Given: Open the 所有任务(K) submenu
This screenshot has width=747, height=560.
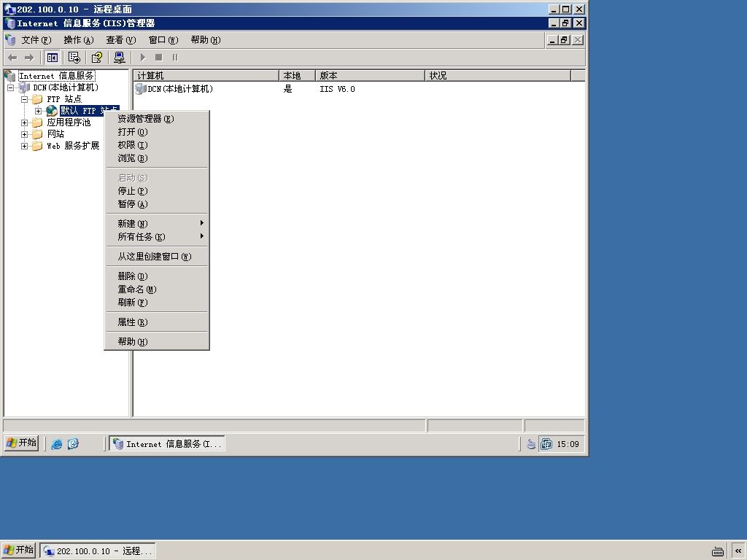Looking at the screenshot, I should 157,237.
